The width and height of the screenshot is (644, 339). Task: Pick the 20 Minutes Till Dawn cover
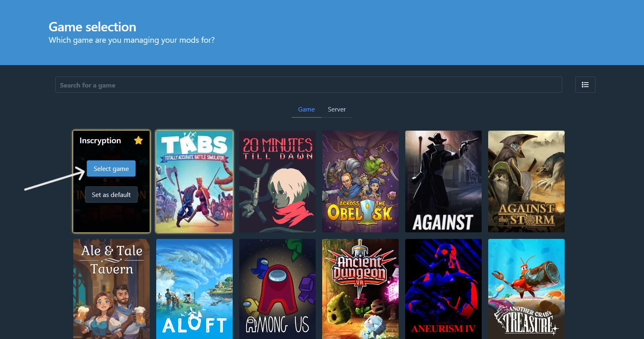tap(277, 182)
